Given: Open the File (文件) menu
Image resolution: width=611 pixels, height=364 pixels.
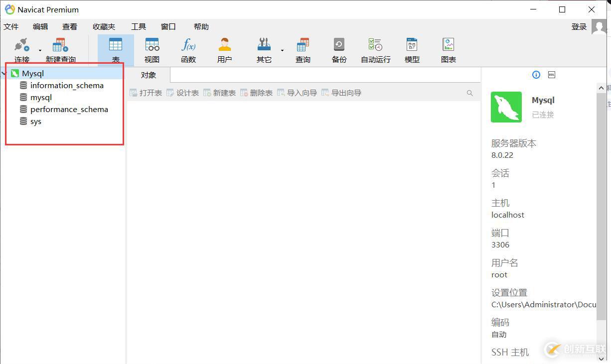Looking at the screenshot, I should [x=11, y=27].
